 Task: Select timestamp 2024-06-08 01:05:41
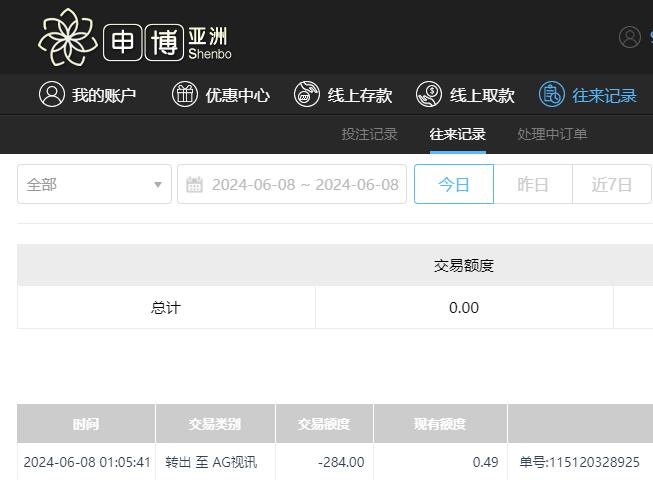click(87, 462)
